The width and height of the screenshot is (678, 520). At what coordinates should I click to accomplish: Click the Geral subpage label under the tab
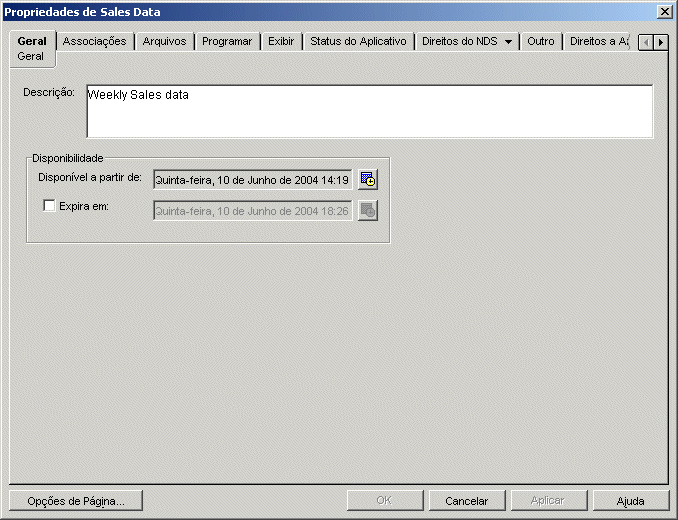coord(30,57)
